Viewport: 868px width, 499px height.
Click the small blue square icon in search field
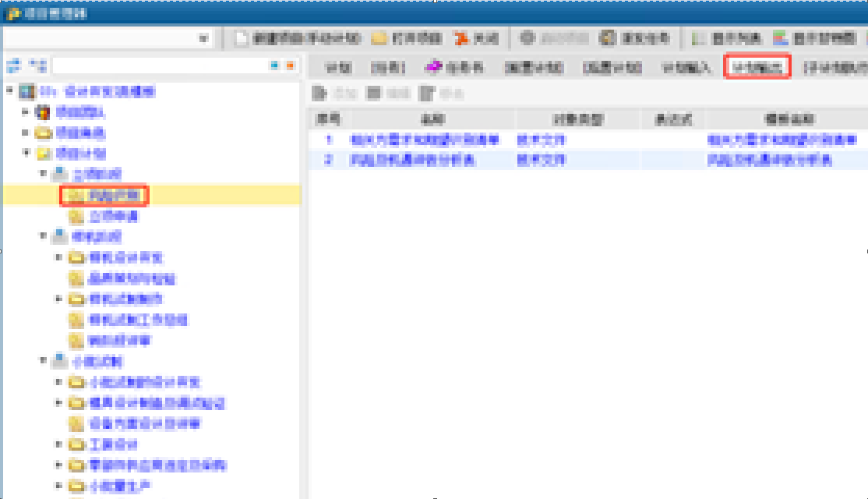pyautogui.click(x=274, y=66)
